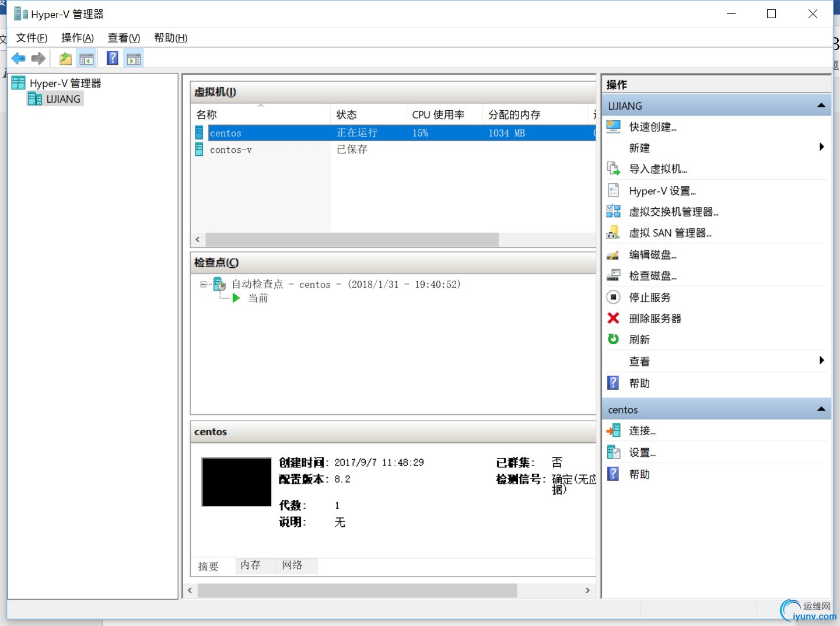Click the Inspect Disk (检查磁盘) icon
The image size is (840, 626).
pyautogui.click(x=614, y=275)
